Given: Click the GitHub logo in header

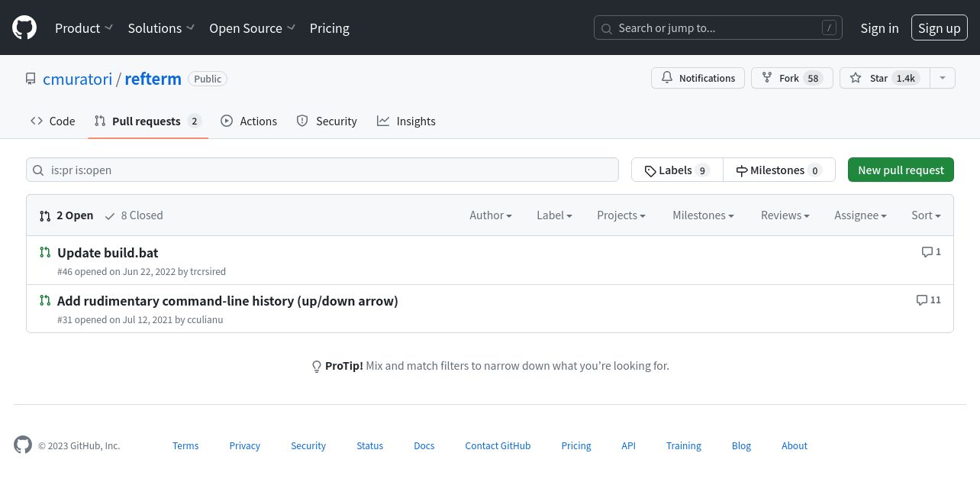Looking at the screenshot, I should 24,28.
